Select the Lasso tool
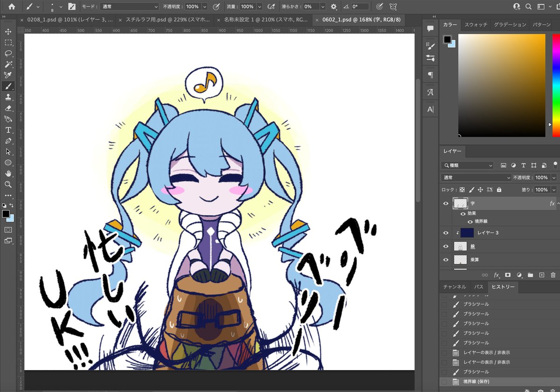This screenshot has width=560, height=392. pyautogui.click(x=8, y=54)
